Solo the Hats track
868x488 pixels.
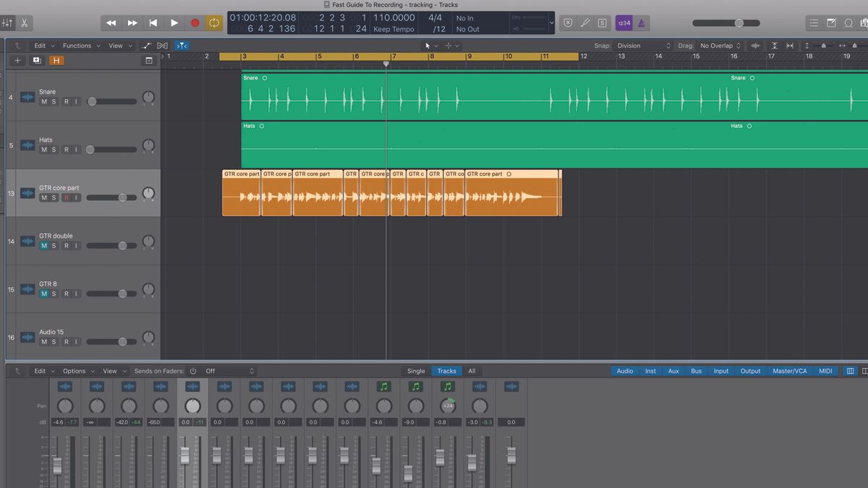click(x=54, y=149)
